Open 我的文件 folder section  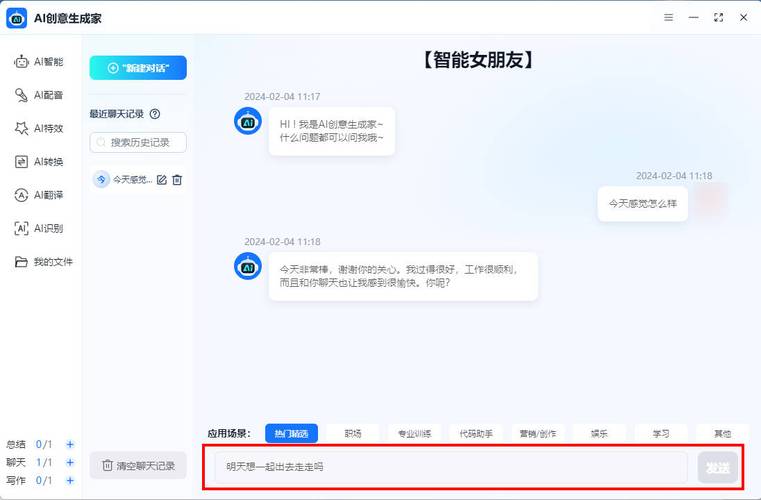(x=44, y=262)
